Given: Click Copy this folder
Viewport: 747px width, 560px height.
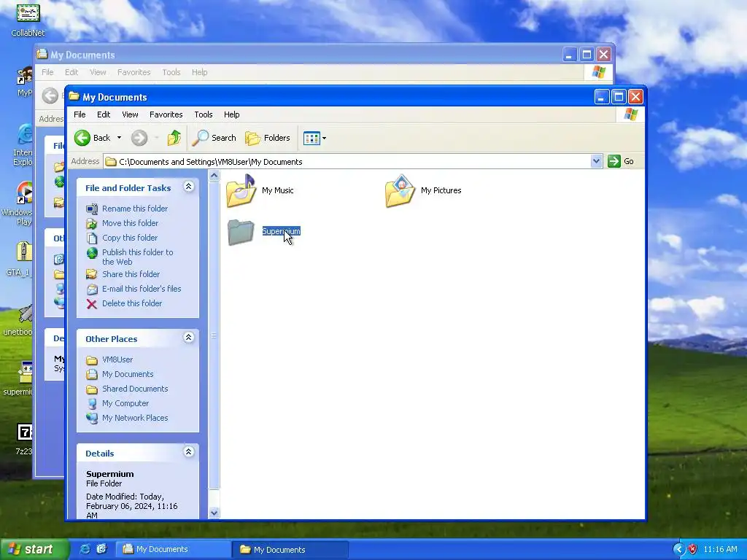Looking at the screenshot, I should coord(130,238).
